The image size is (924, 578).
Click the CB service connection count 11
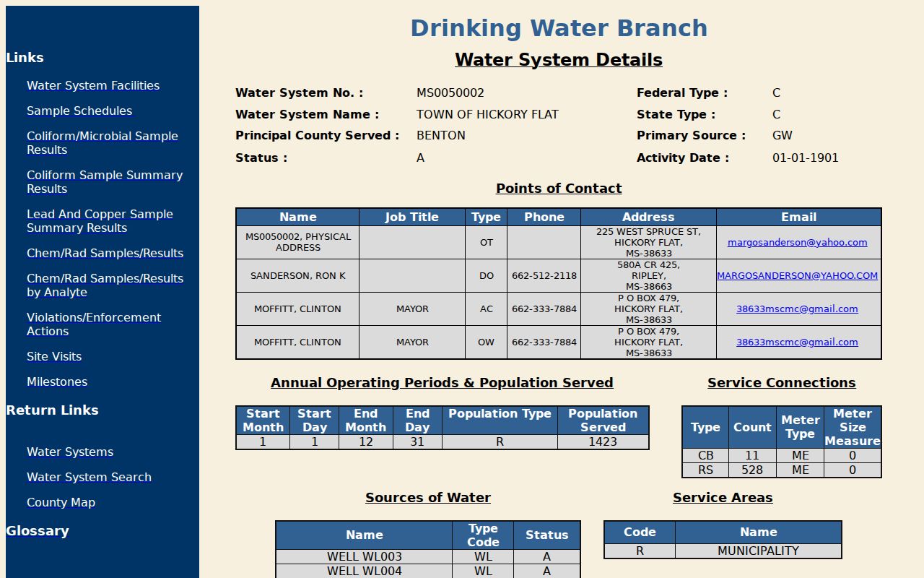pos(752,456)
